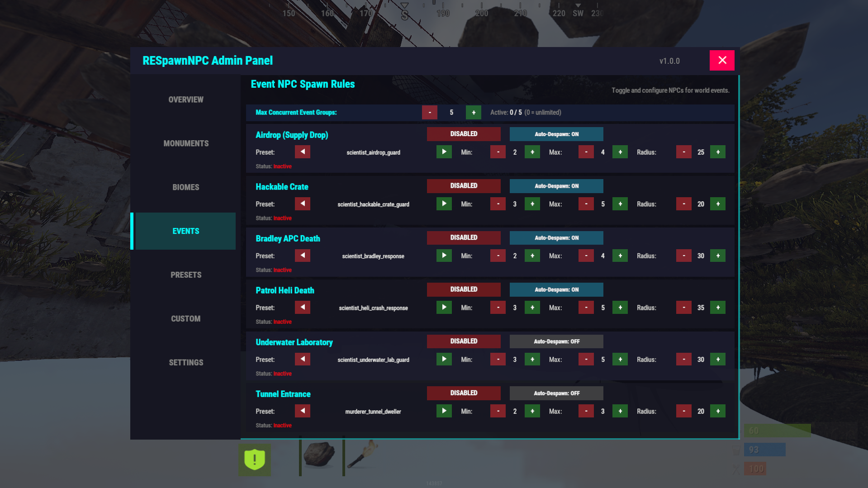Select the rock item in the hotbar
This screenshot has height=488, width=868.
(x=320, y=455)
